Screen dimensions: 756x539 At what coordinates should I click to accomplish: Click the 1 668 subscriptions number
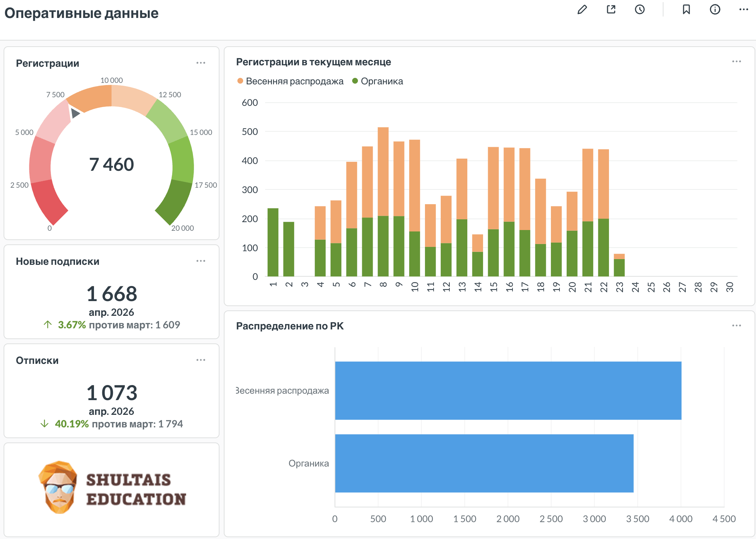pyautogui.click(x=112, y=294)
